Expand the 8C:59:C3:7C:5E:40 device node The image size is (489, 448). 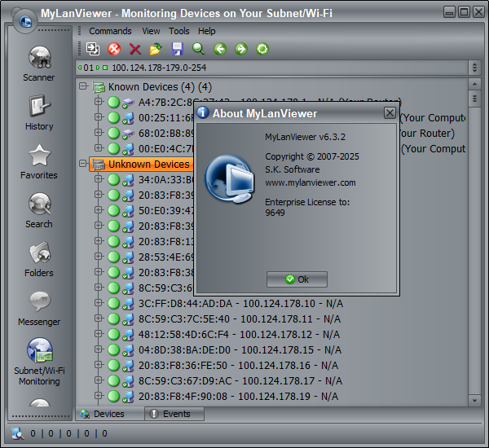pyautogui.click(x=99, y=318)
